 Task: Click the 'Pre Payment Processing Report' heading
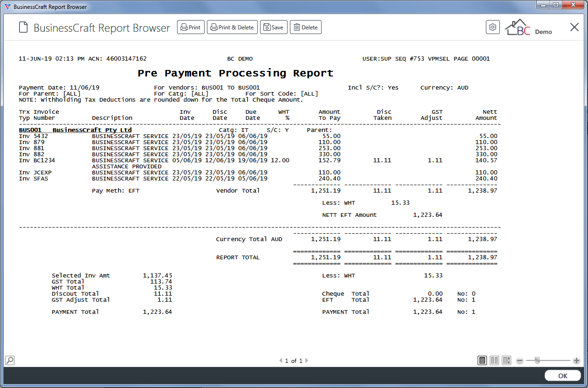pos(235,73)
